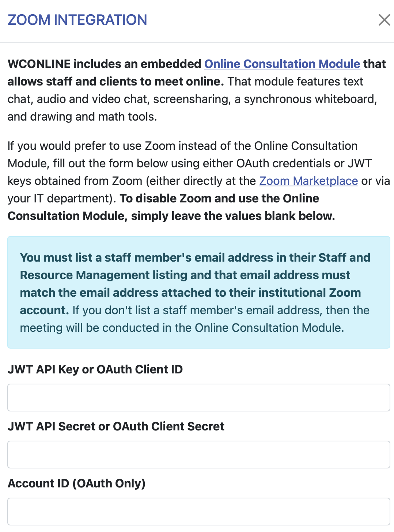Select the Account ID (OAuth Only) input box

pyautogui.click(x=199, y=512)
